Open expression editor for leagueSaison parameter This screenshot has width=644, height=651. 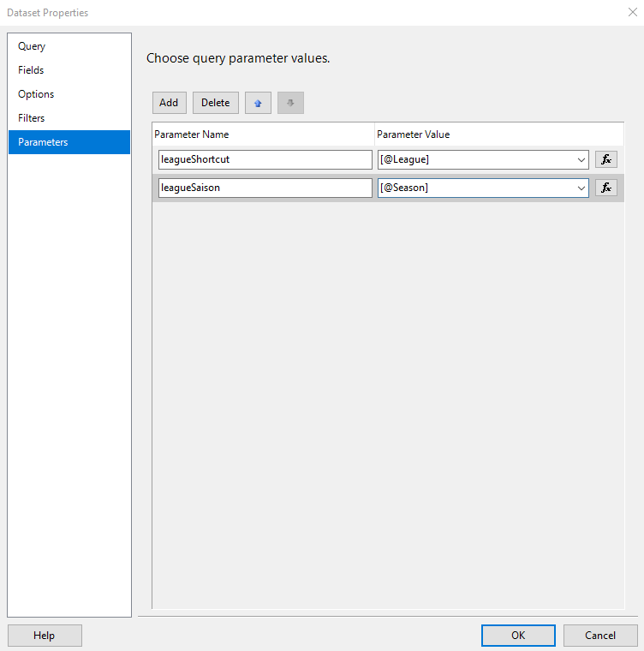[605, 188]
